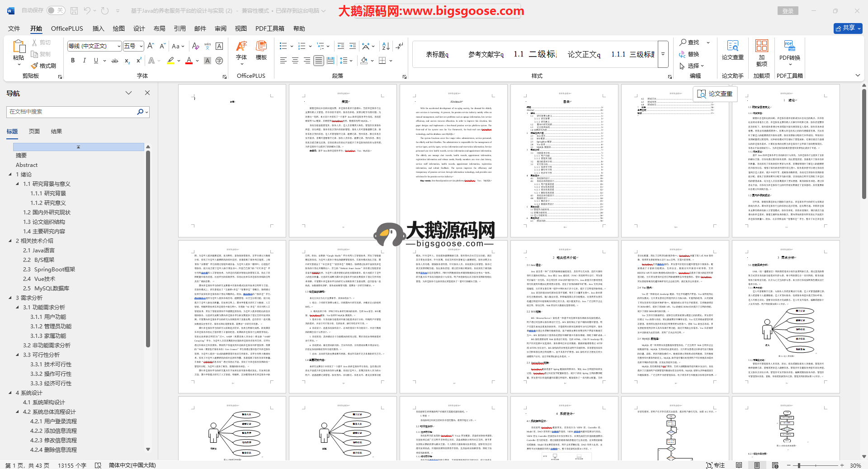Open the font name dropdown
868x469 pixels.
tap(119, 46)
